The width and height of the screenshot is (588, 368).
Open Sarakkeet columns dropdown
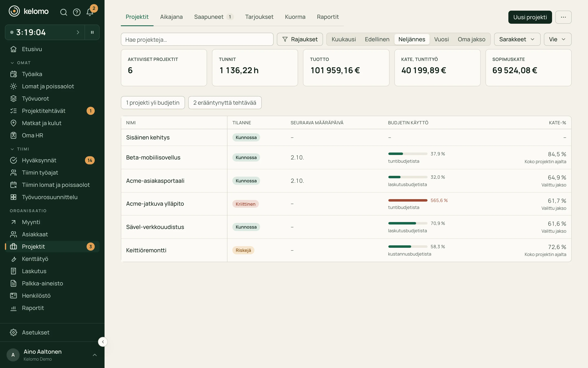517,39
